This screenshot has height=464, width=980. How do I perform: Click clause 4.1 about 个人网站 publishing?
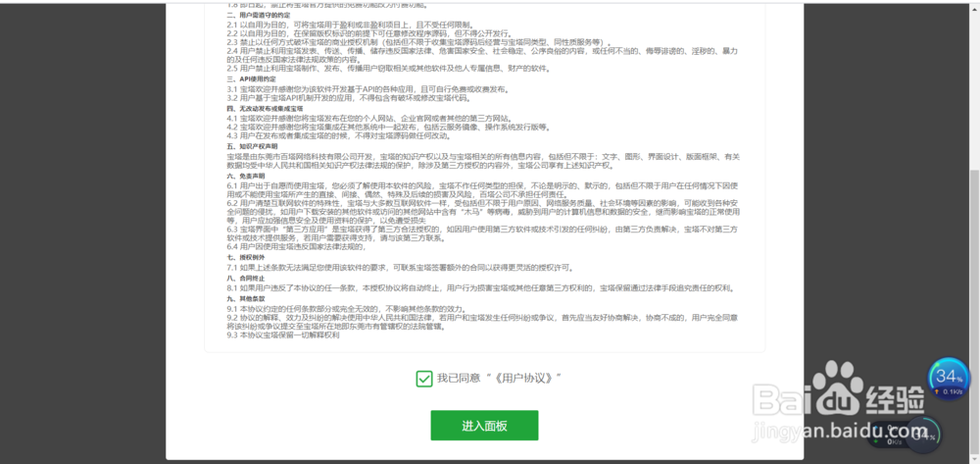tap(369, 118)
